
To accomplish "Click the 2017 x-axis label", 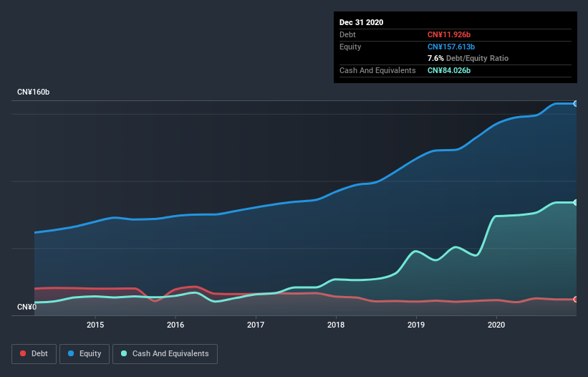I will pyautogui.click(x=256, y=325).
